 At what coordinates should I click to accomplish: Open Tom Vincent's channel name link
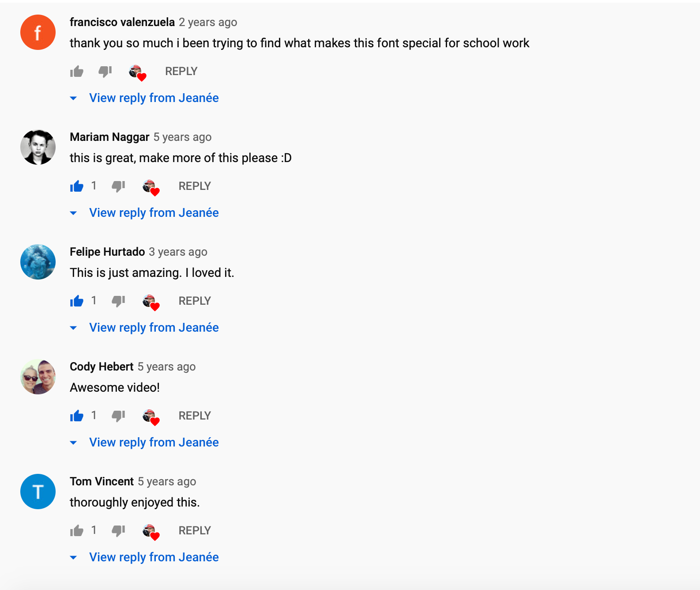[102, 481]
